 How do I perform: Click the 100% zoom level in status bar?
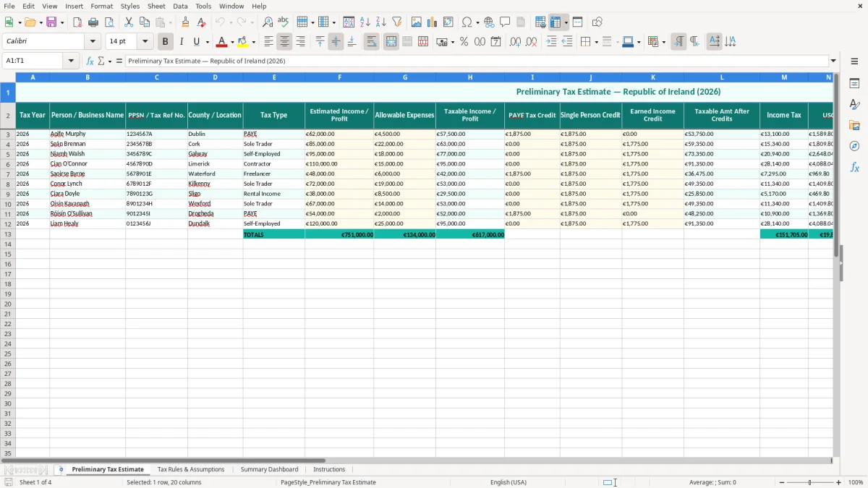[856, 482]
